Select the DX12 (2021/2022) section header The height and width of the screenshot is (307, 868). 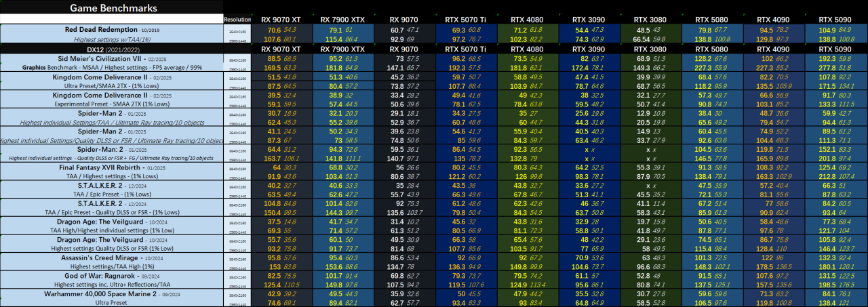pos(112,49)
